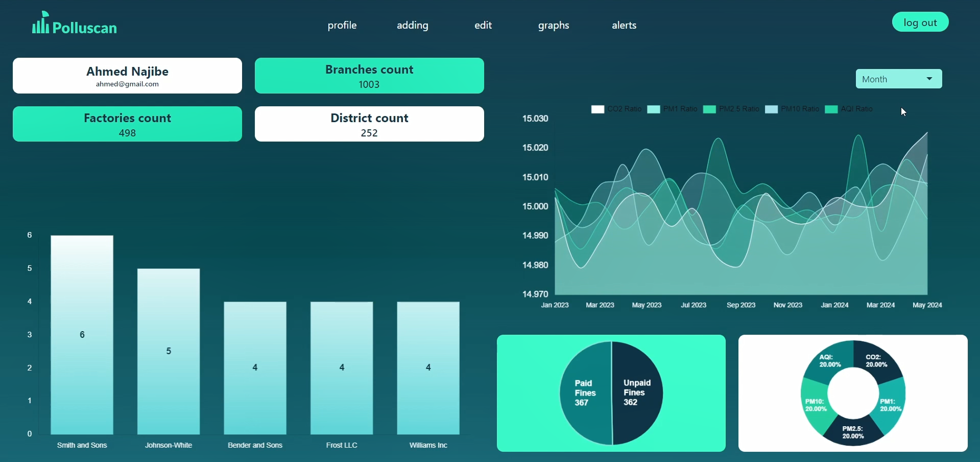Click the dropdown arrow beside Month
Image resolution: width=980 pixels, height=462 pixels.
(x=929, y=79)
